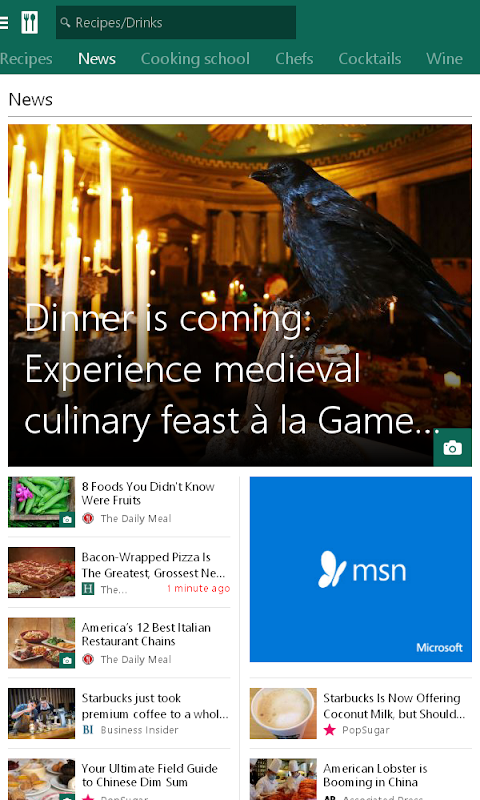Open the Chefs tab
Viewport: 480px width, 800px height.
click(294, 59)
